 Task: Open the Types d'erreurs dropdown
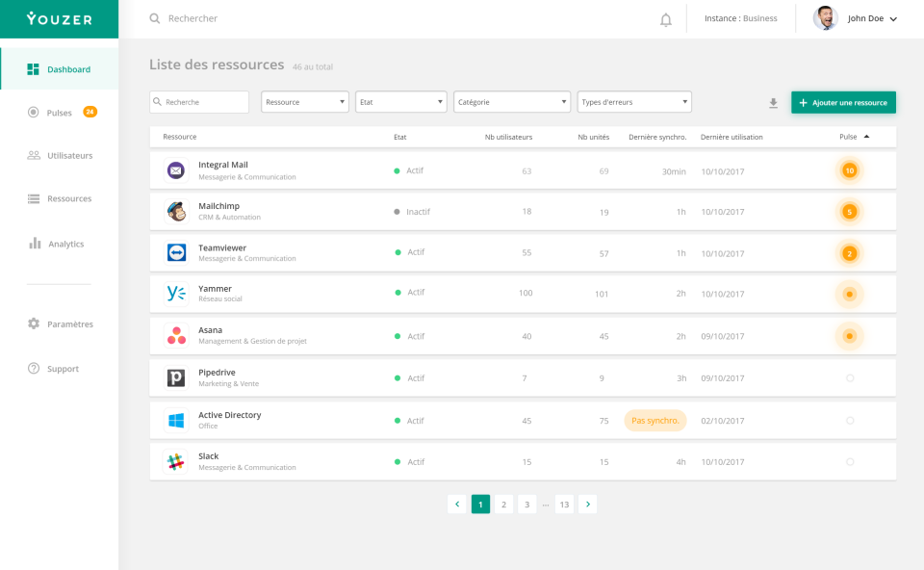click(633, 101)
